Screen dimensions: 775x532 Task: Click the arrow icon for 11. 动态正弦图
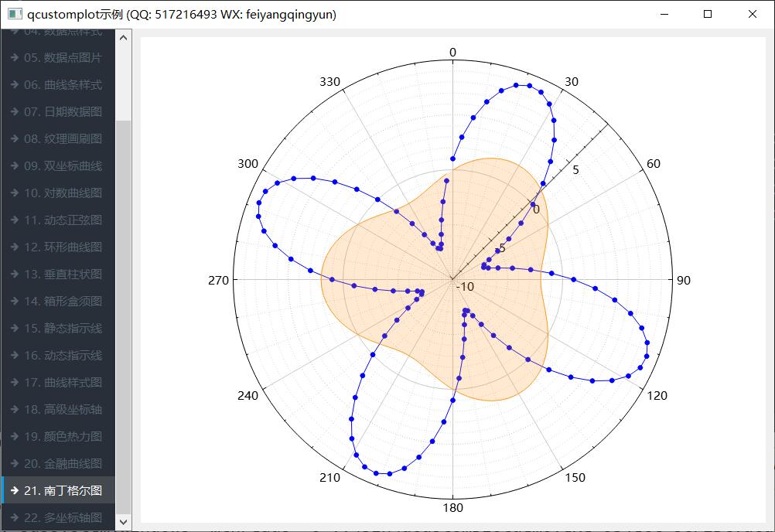[15, 220]
